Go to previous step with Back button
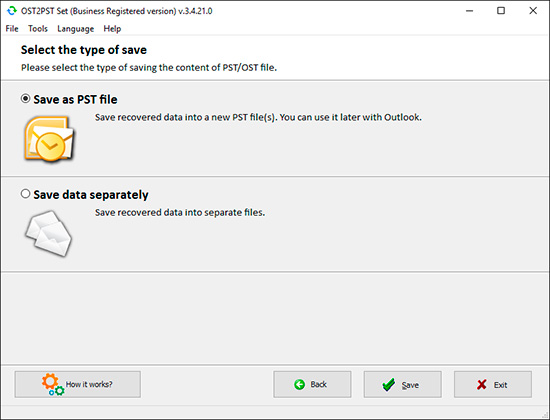550x420 pixels. point(312,385)
